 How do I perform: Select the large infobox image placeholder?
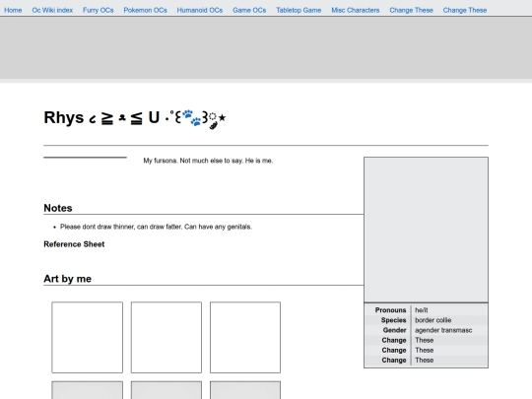[x=426, y=230]
